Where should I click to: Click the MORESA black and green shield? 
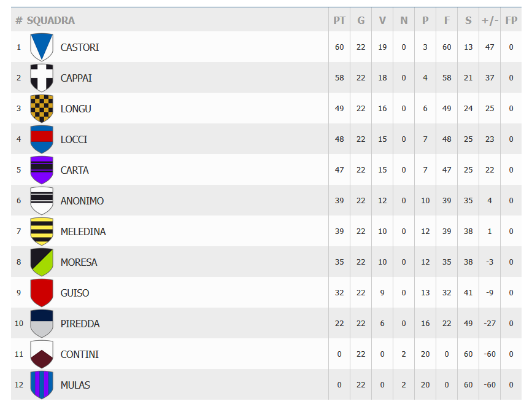tap(42, 262)
